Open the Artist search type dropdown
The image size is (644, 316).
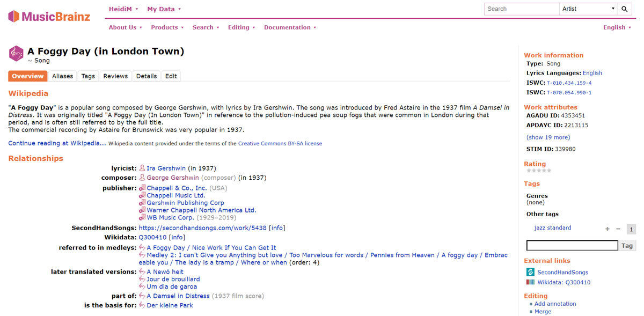tap(588, 9)
